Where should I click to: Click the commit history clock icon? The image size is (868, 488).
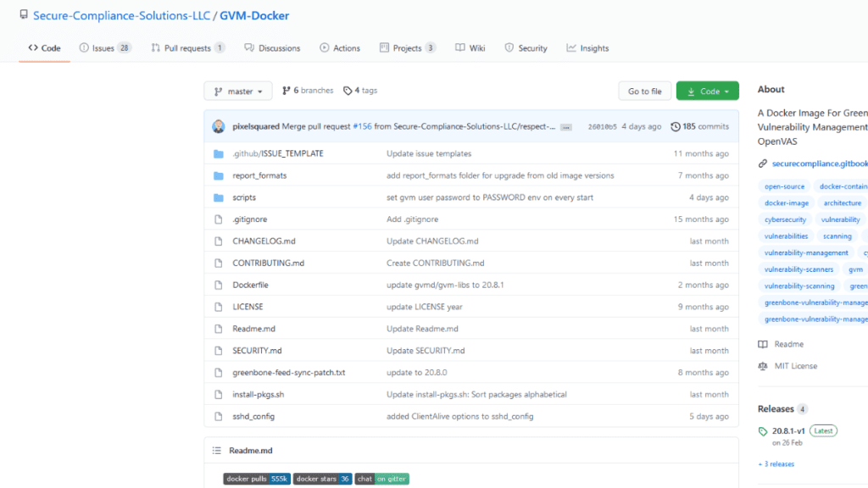click(676, 127)
